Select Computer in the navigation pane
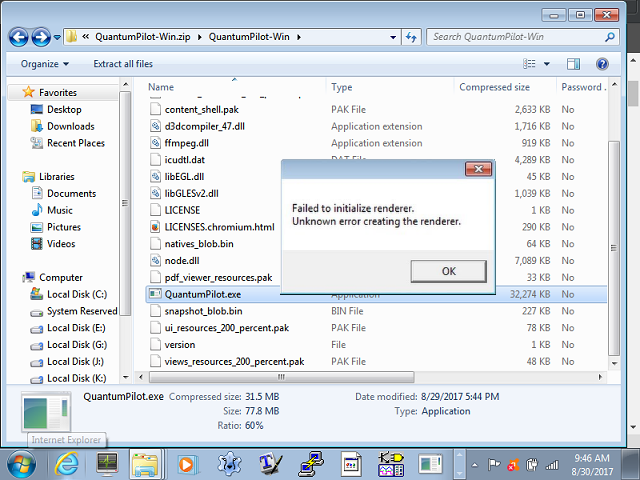Viewport: 640px width, 480px height. 60,278
